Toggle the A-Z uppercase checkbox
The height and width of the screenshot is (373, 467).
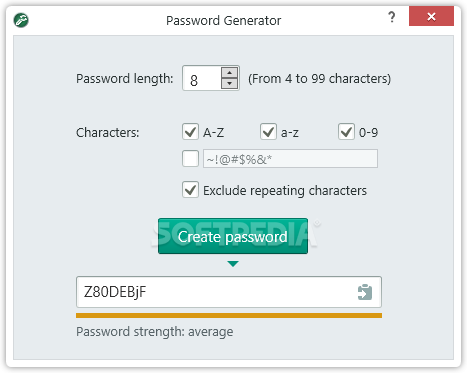coord(190,132)
